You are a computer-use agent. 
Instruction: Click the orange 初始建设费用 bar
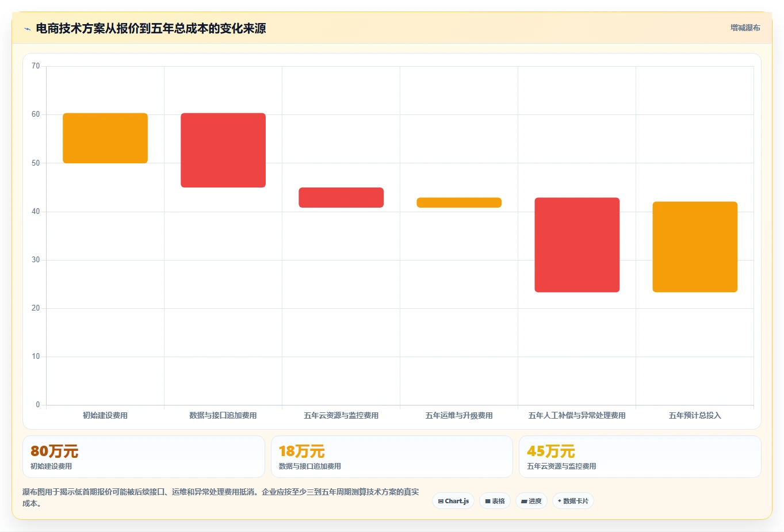tap(105, 138)
